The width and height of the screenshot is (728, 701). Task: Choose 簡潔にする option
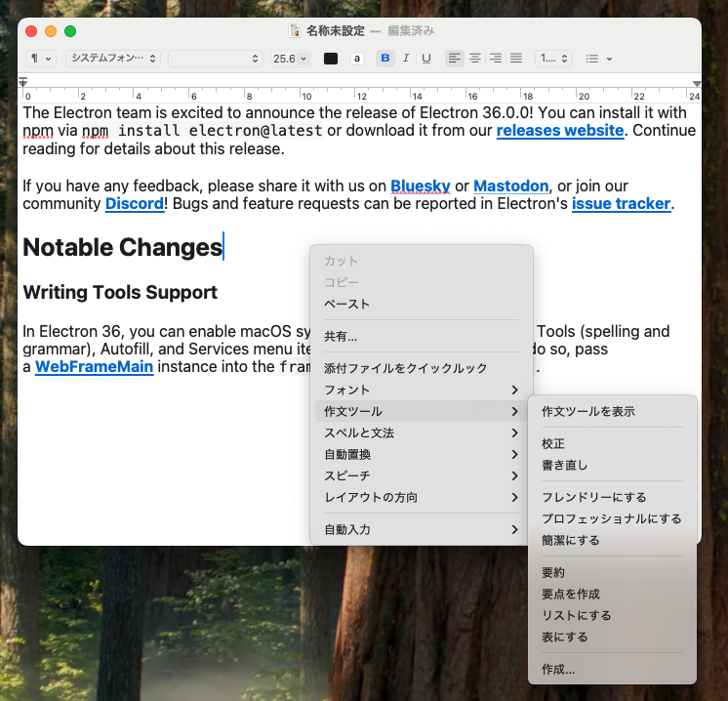pos(612,540)
